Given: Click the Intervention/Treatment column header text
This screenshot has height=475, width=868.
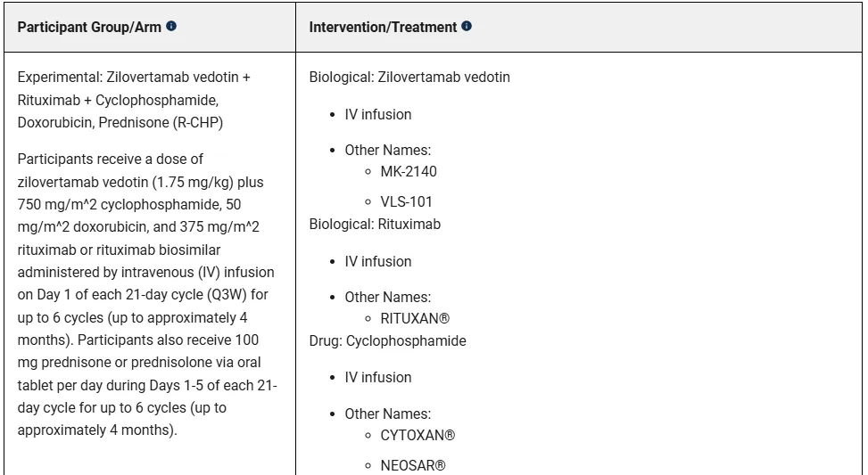Looking at the screenshot, I should tap(383, 28).
